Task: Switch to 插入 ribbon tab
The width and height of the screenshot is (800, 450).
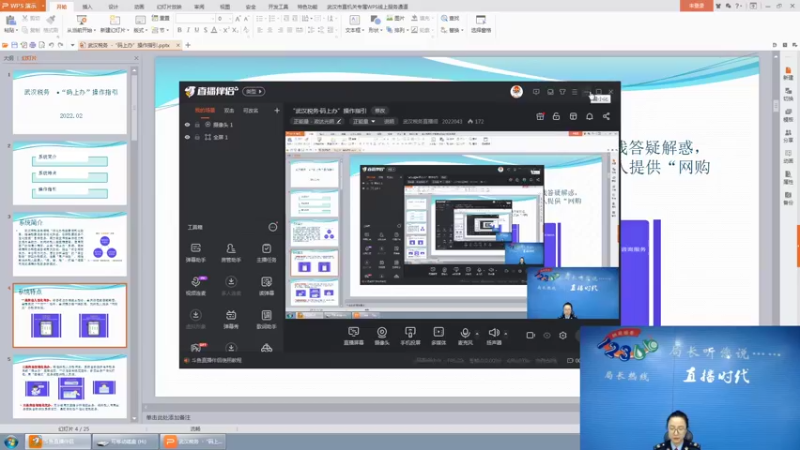Action: (x=87, y=7)
